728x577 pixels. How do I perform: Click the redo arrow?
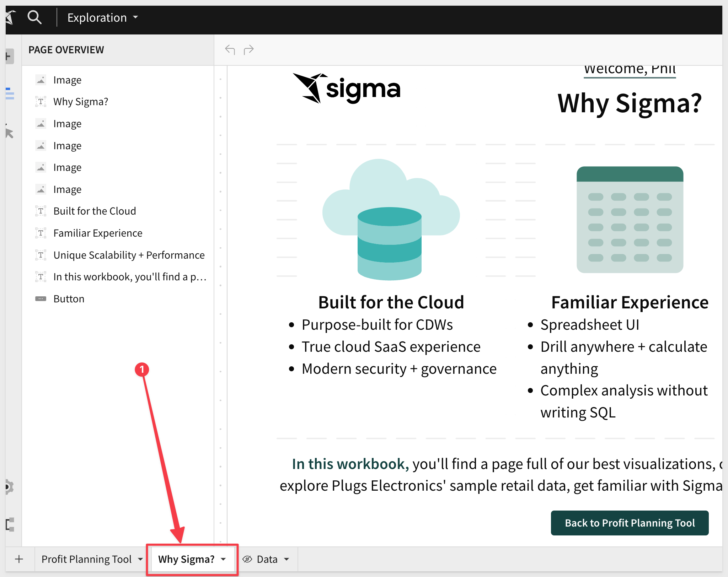click(249, 49)
